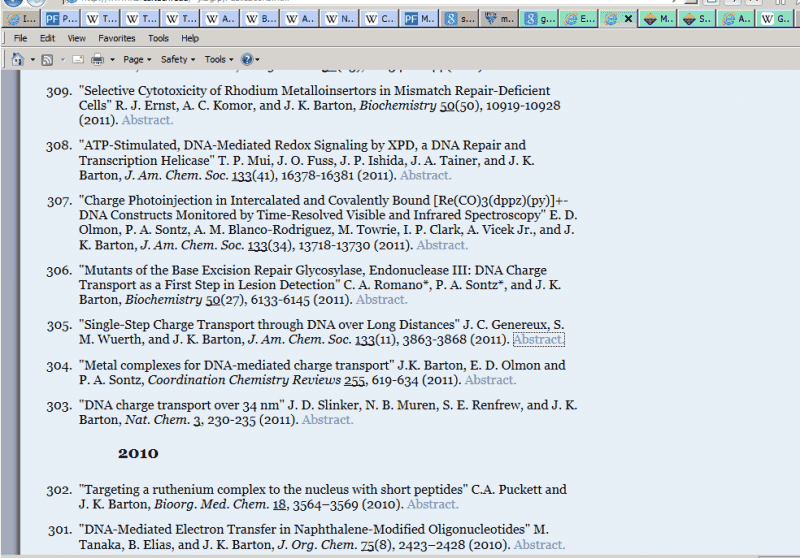Open the Abstract link for reference 306
The height and width of the screenshot is (558, 800).
tap(382, 300)
